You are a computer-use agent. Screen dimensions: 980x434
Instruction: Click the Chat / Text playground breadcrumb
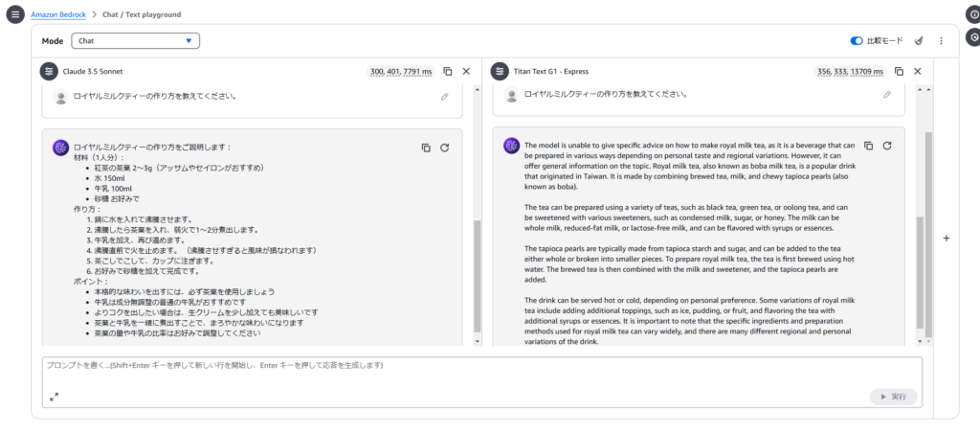click(x=142, y=14)
